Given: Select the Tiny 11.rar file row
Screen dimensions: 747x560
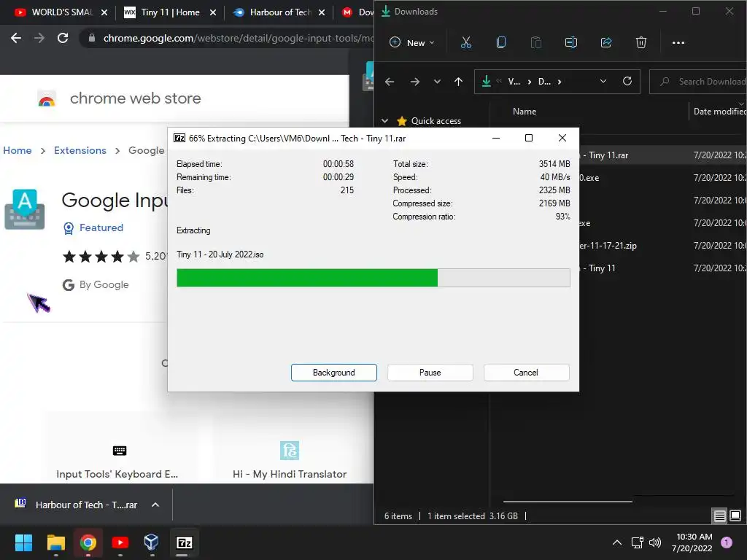Looking at the screenshot, I should coord(662,155).
